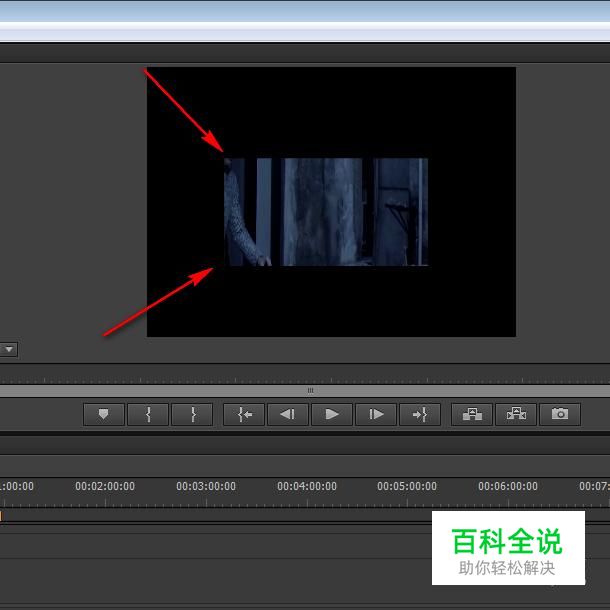This screenshot has height=610, width=610.
Task: Click the orange playhead marker in timeline
Action: pyautogui.click(x=1, y=516)
